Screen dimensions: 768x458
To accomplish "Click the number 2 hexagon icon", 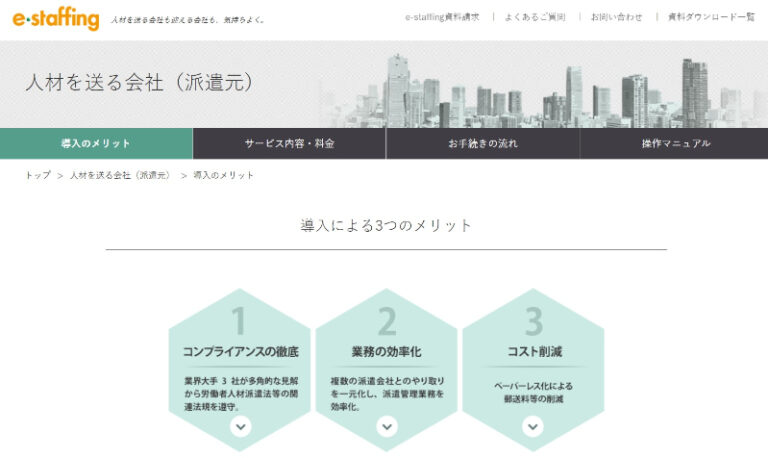I will (x=387, y=321).
